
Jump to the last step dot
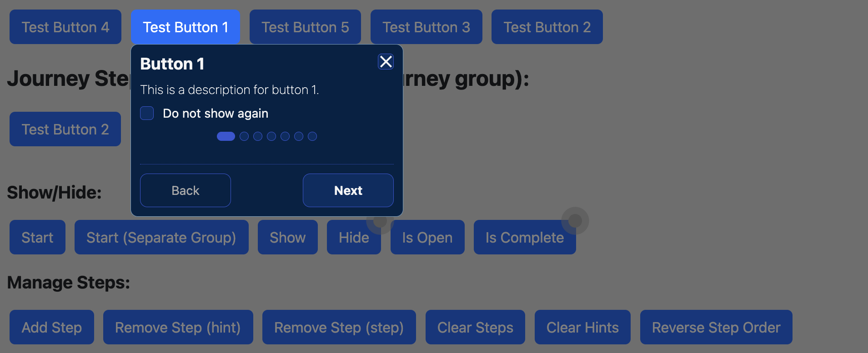pyautogui.click(x=312, y=136)
